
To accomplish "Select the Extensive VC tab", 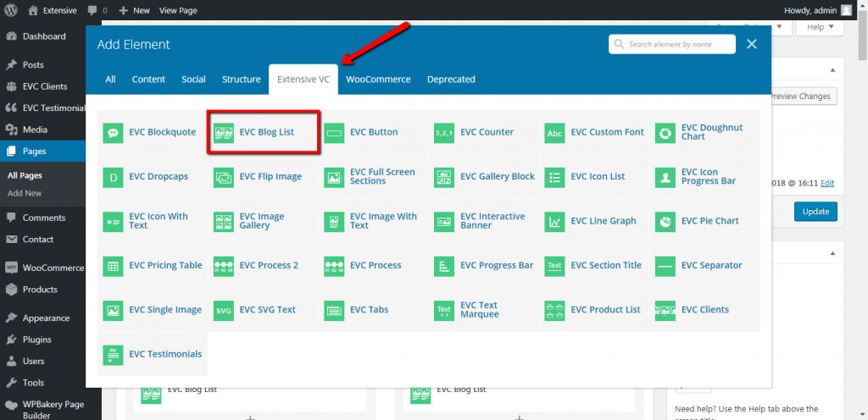I will 303,79.
